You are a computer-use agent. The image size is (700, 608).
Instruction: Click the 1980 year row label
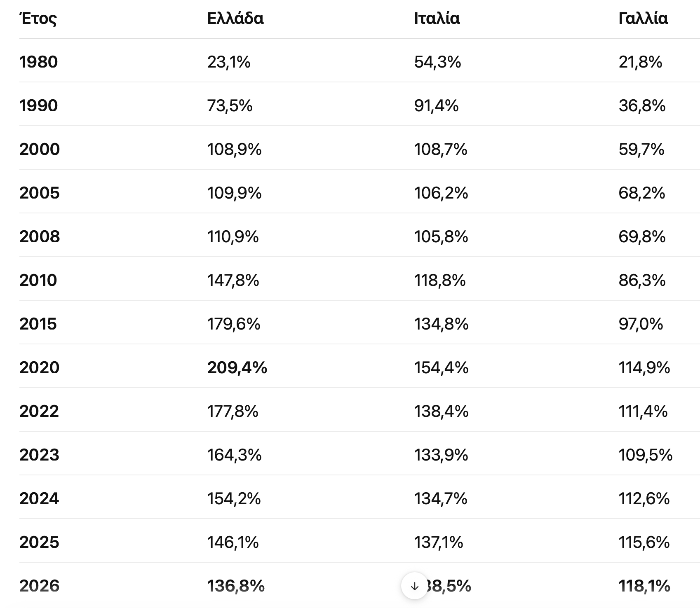38,62
